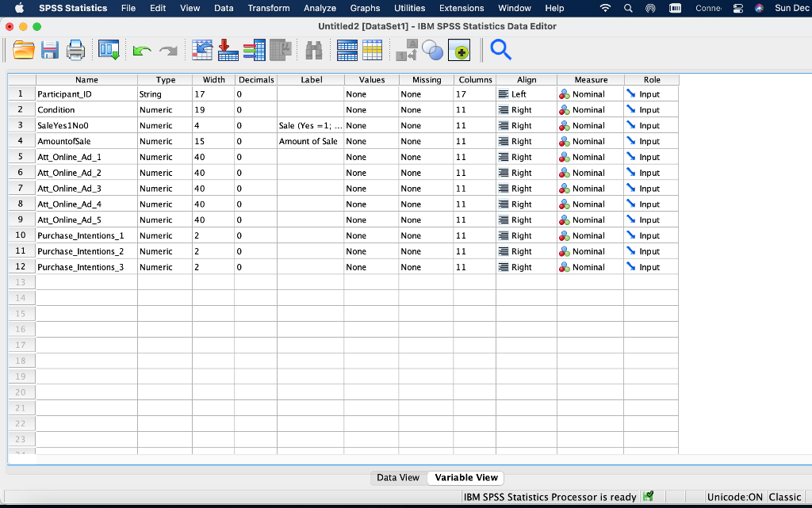Click the processor status green icon
The image size is (812, 508).
648,496
